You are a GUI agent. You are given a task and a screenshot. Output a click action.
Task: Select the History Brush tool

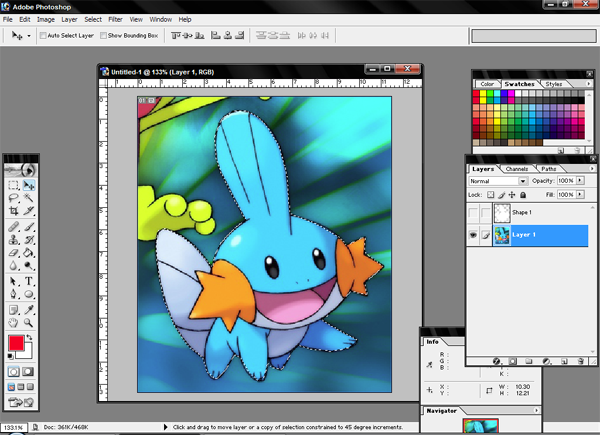click(x=29, y=239)
